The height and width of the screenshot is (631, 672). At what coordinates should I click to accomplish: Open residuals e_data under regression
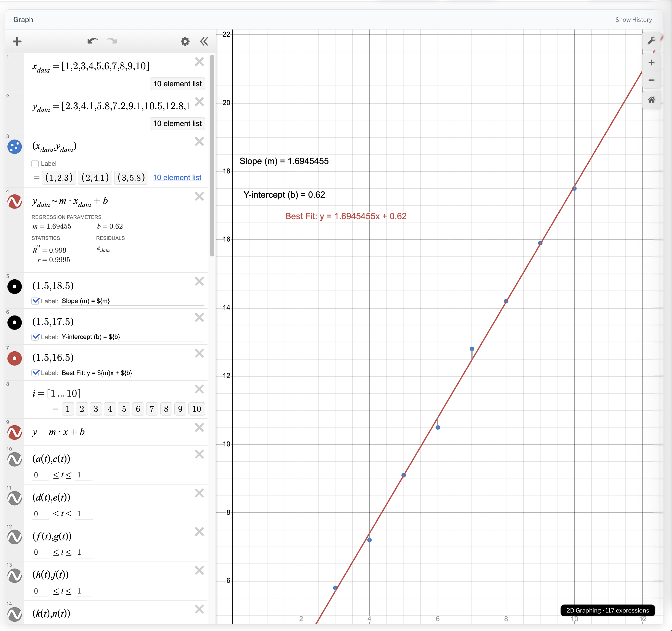coord(103,249)
